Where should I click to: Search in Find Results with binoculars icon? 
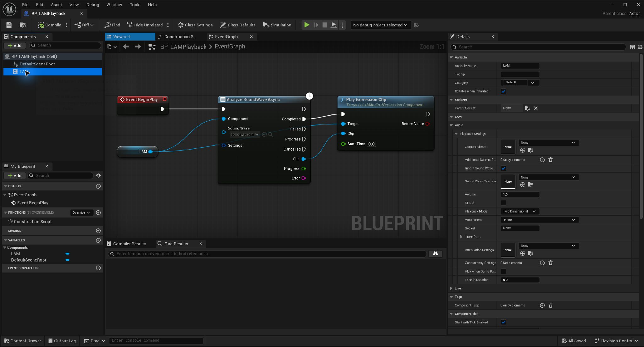click(x=436, y=253)
